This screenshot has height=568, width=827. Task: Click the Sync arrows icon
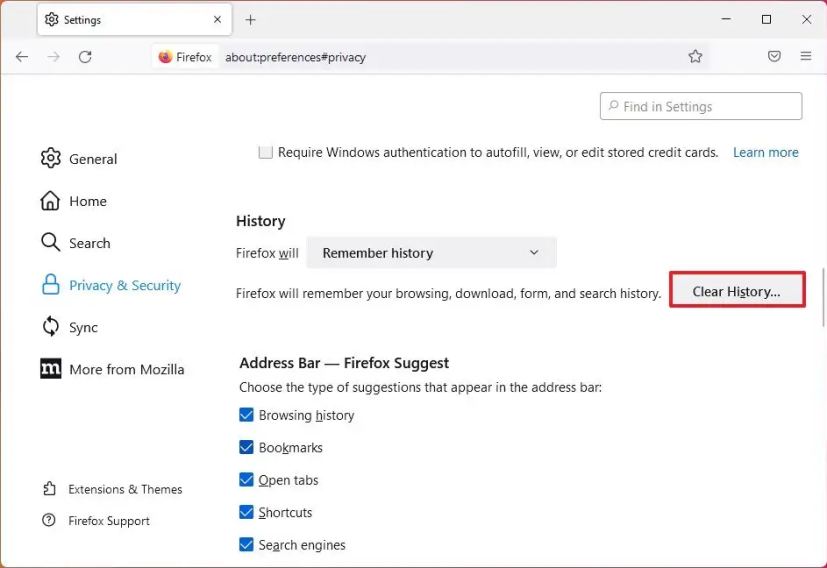coord(51,326)
